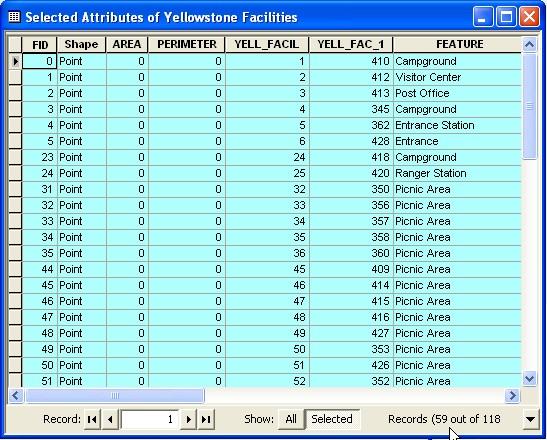Select row header for FID 35
547x440 pixels.
pyautogui.click(x=15, y=253)
